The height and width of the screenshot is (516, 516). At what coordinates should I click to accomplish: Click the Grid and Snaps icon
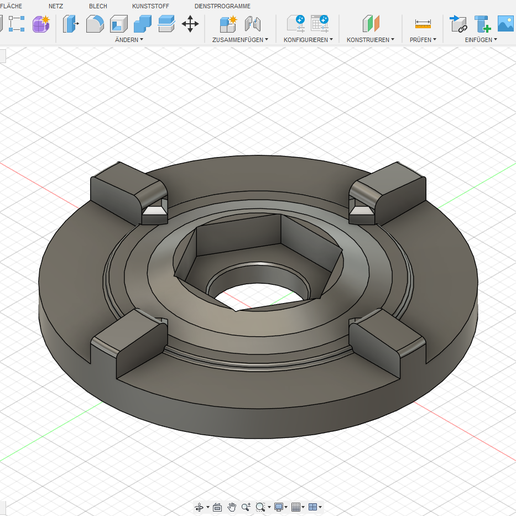(296, 507)
